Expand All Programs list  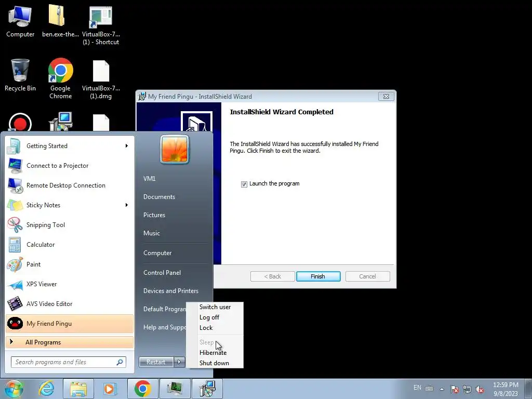(70, 342)
